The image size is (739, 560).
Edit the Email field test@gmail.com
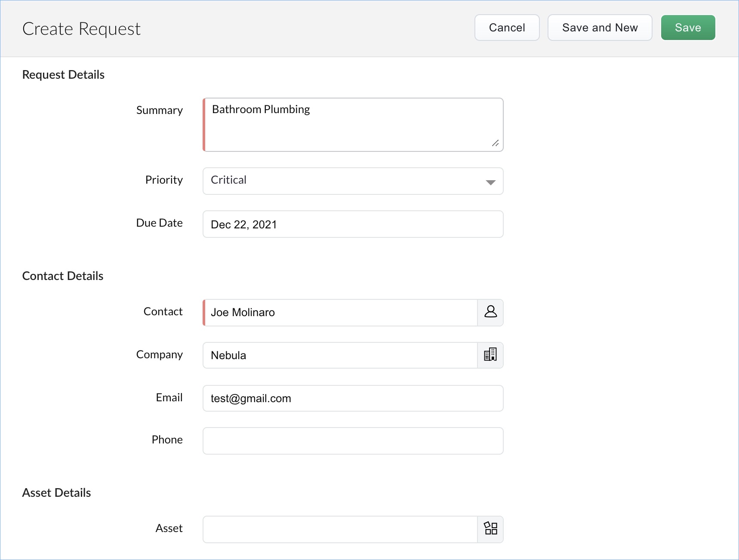353,398
